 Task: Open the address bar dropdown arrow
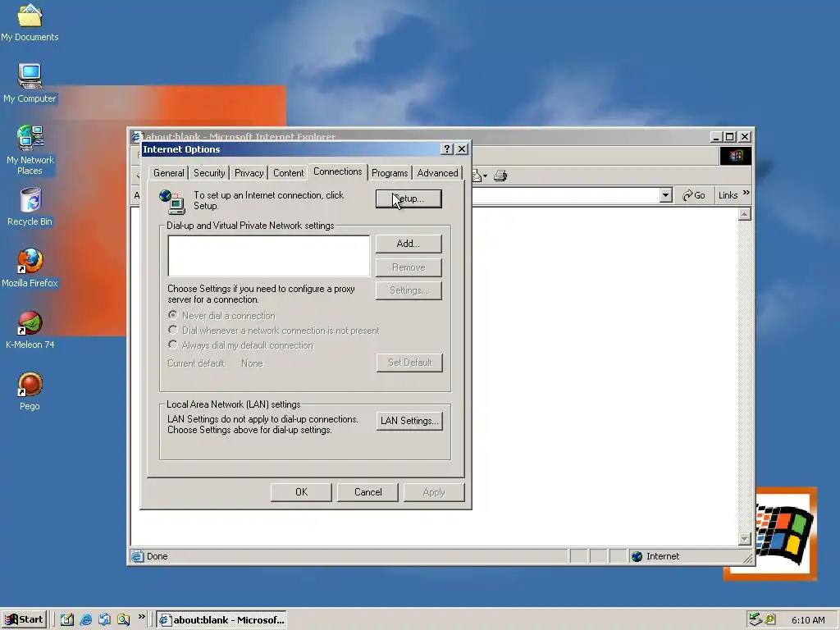666,195
